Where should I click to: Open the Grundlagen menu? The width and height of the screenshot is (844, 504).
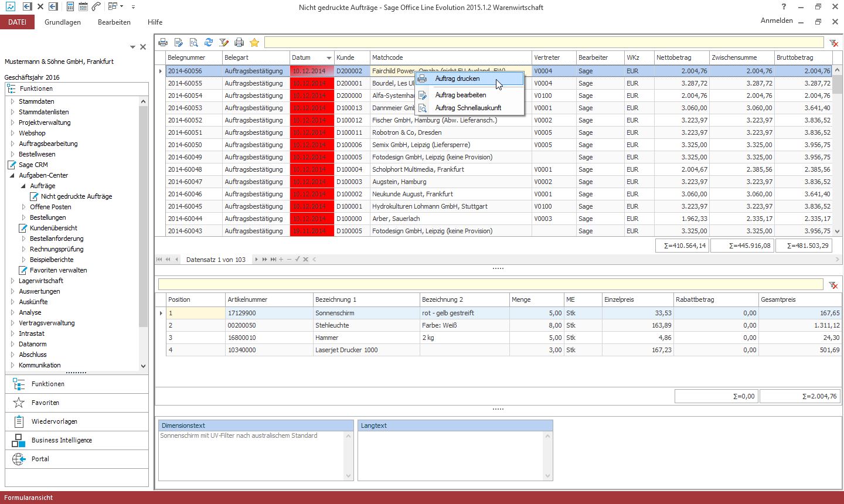63,22
